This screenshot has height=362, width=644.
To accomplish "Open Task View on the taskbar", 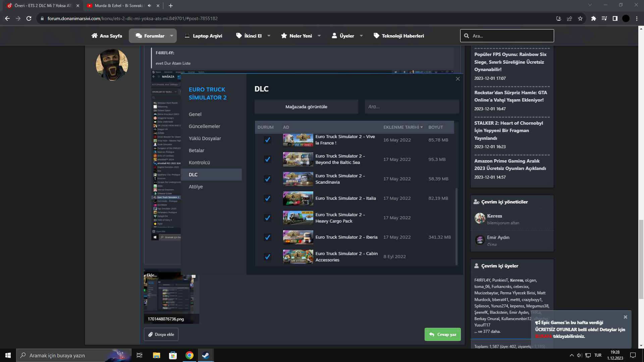I will click(140, 355).
